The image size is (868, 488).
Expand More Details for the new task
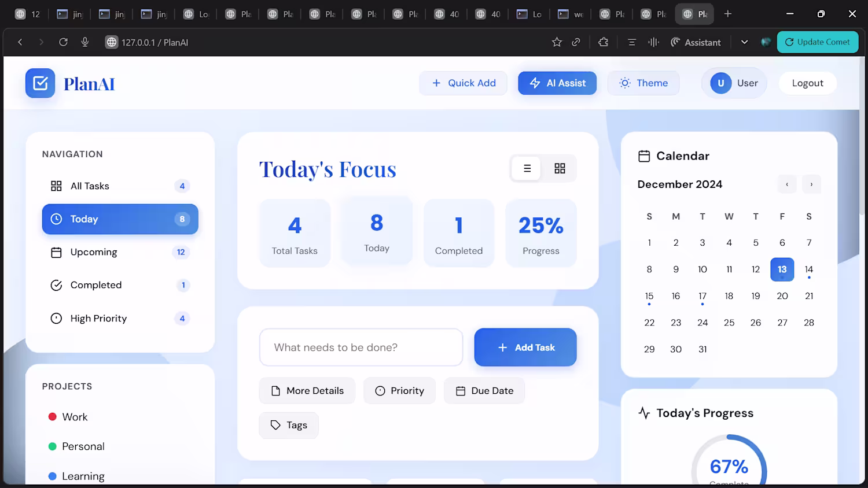pyautogui.click(x=307, y=391)
